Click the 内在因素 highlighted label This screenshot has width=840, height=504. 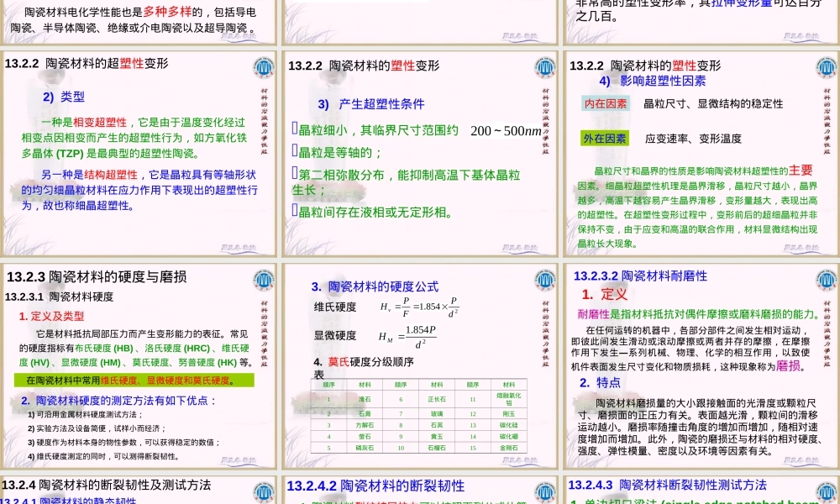(606, 103)
